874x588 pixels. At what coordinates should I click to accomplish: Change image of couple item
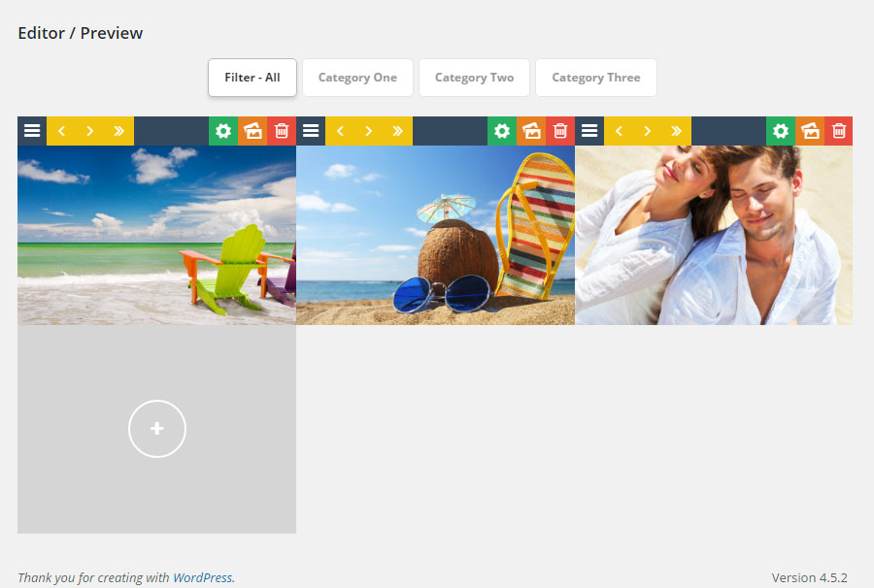point(810,131)
